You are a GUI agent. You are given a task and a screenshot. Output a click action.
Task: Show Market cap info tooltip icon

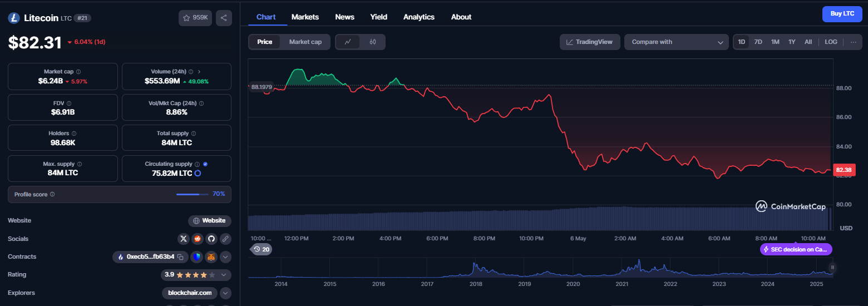click(78, 72)
